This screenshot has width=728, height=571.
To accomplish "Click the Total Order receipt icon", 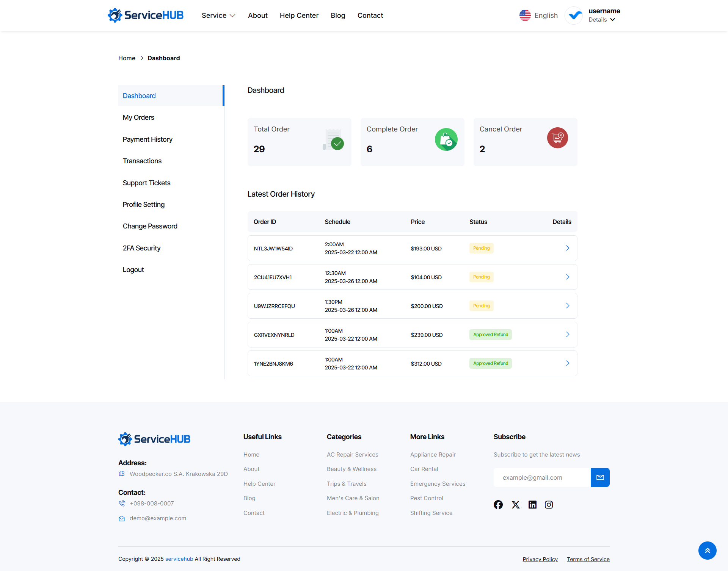I will (333, 140).
